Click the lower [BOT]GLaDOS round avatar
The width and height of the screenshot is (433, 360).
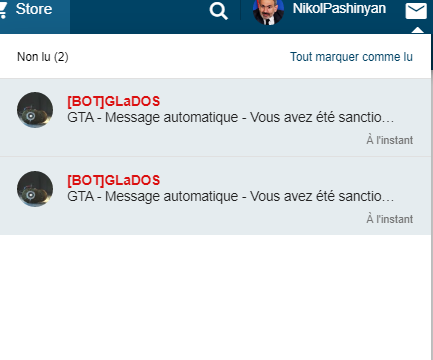pos(35,189)
